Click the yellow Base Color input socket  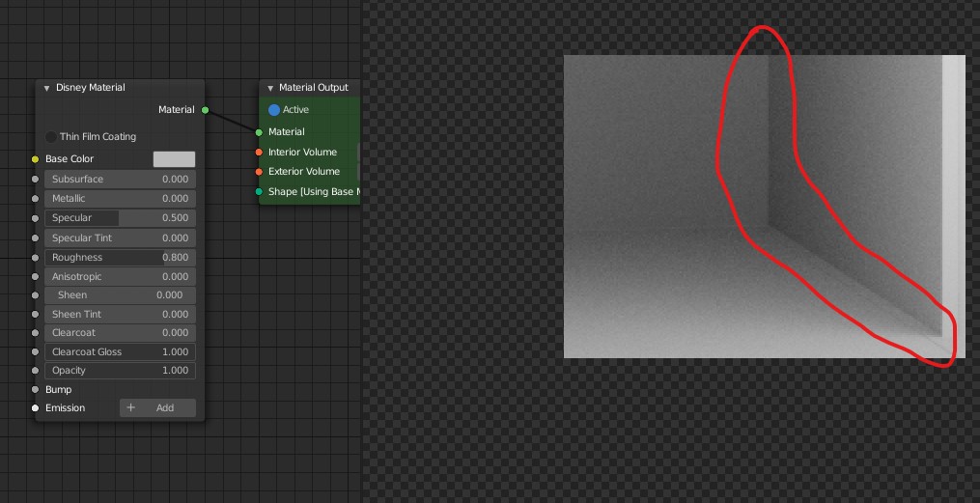point(36,159)
